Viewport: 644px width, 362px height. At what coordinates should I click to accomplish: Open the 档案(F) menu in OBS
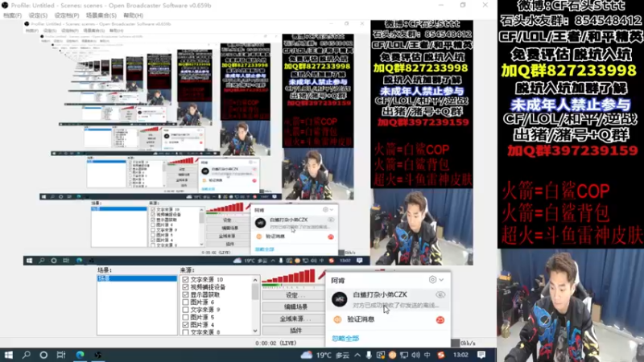point(12,15)
